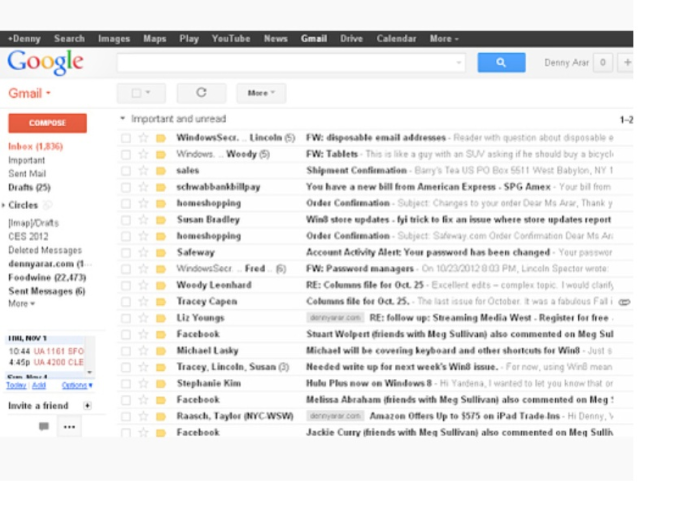Star the Stephanie Kim email

click(x=143, y=384)
